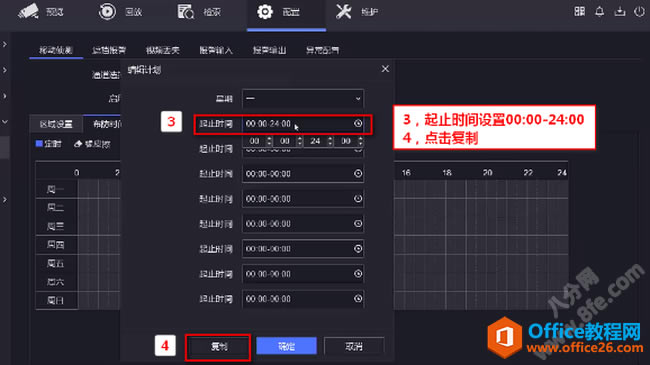
Task: Switch to the 异常配置 tab
Action: [323, 50]
